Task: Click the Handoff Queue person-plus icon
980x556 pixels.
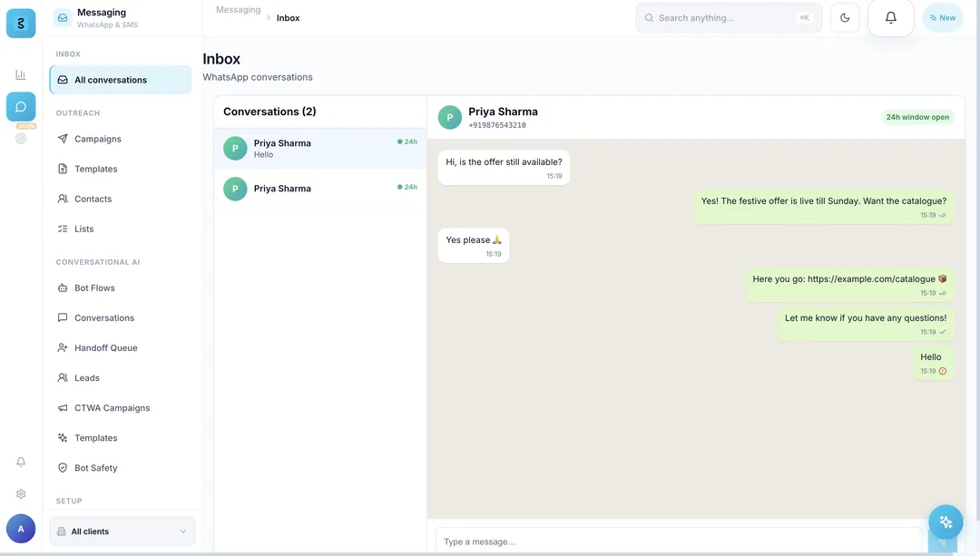Action: point(63,348)
